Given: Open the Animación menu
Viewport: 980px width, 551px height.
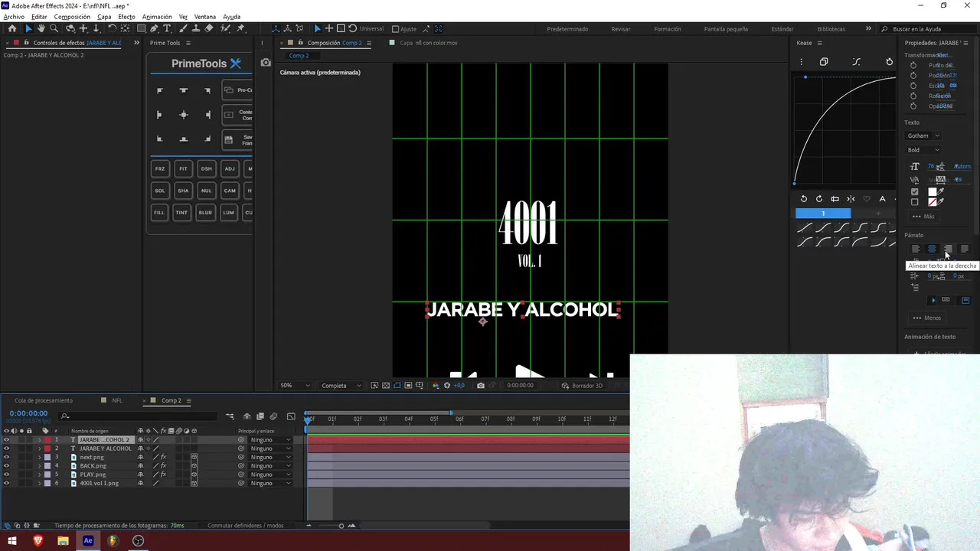Looking at the screenshot, I should click(157, 17).
